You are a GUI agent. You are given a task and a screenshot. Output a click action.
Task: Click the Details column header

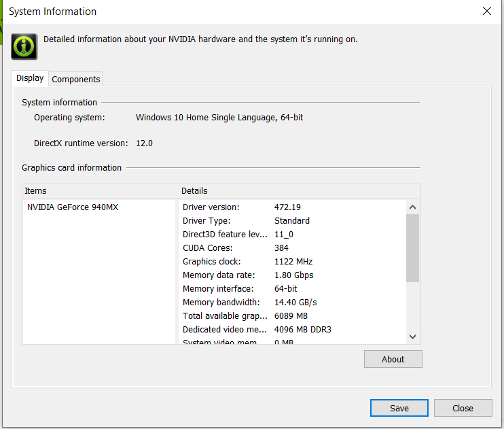[299, 191]
